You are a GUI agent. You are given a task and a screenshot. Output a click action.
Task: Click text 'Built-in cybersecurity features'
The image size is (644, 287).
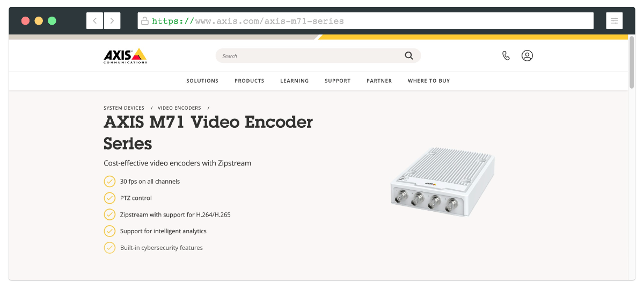tap(162, 248)
